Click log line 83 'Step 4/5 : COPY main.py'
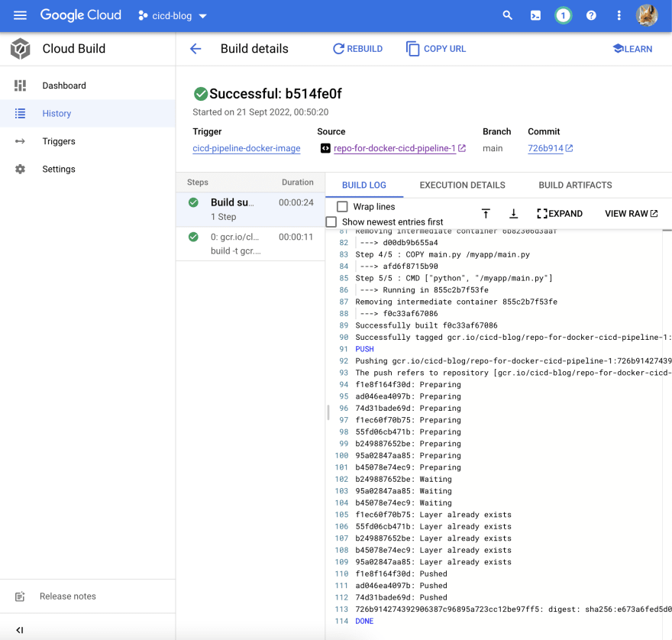672x640 pixels. [x=442, y=254]
